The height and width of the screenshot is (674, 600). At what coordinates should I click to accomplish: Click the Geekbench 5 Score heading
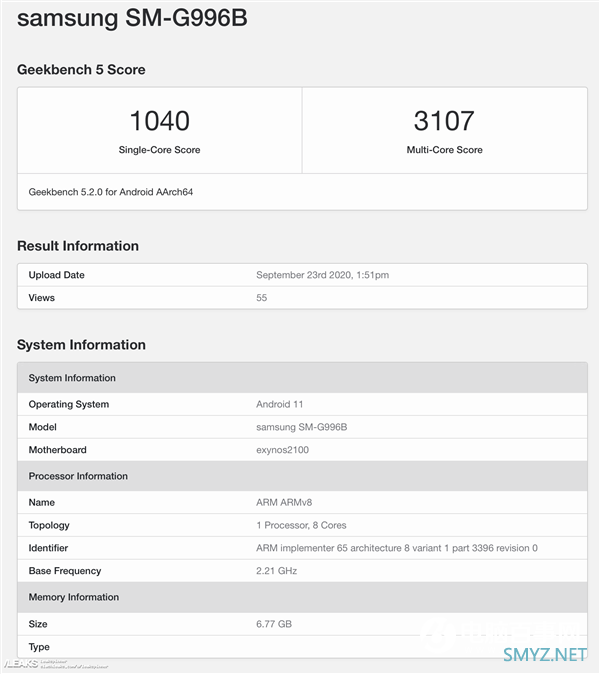(81, 70)
